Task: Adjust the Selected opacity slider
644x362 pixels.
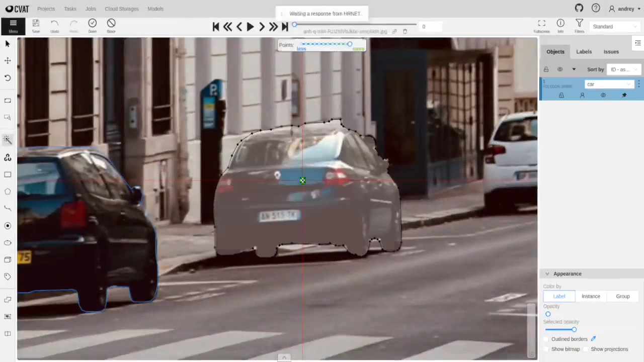Action: coord(574,329)
